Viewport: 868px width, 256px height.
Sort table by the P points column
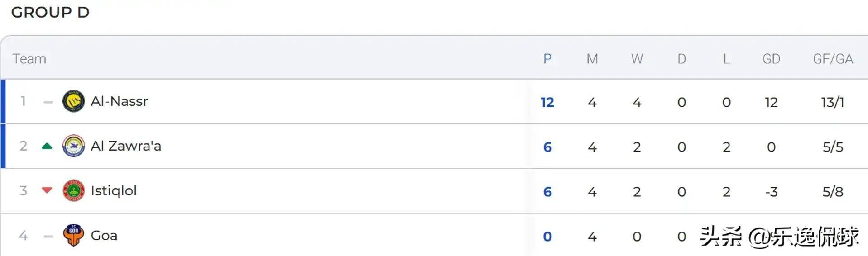[547, 59]
